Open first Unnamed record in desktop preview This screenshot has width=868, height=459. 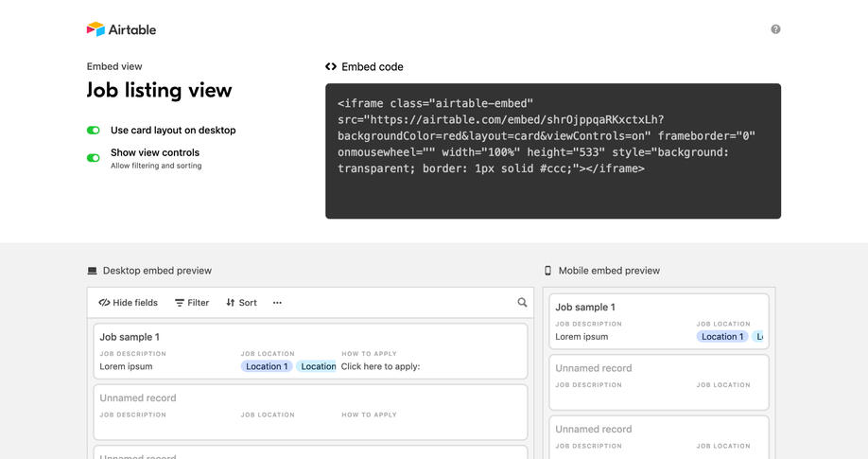(138, 398)
